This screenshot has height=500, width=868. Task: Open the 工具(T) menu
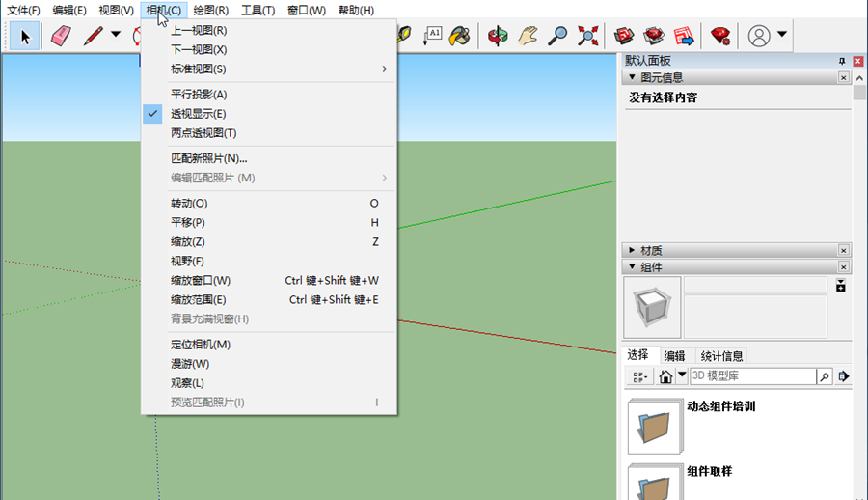click(x=258, y=10)
